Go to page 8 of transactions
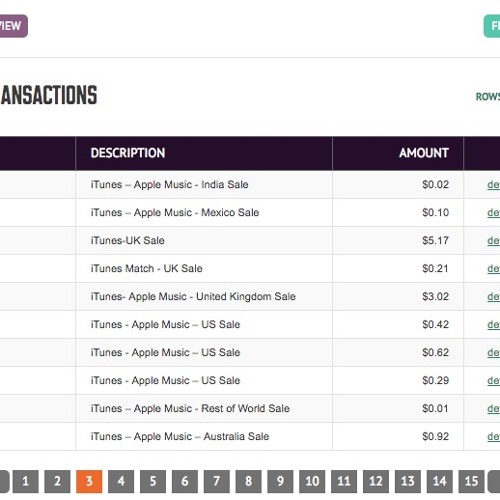The width and height of the screenshot is (500, 500). 249,481
